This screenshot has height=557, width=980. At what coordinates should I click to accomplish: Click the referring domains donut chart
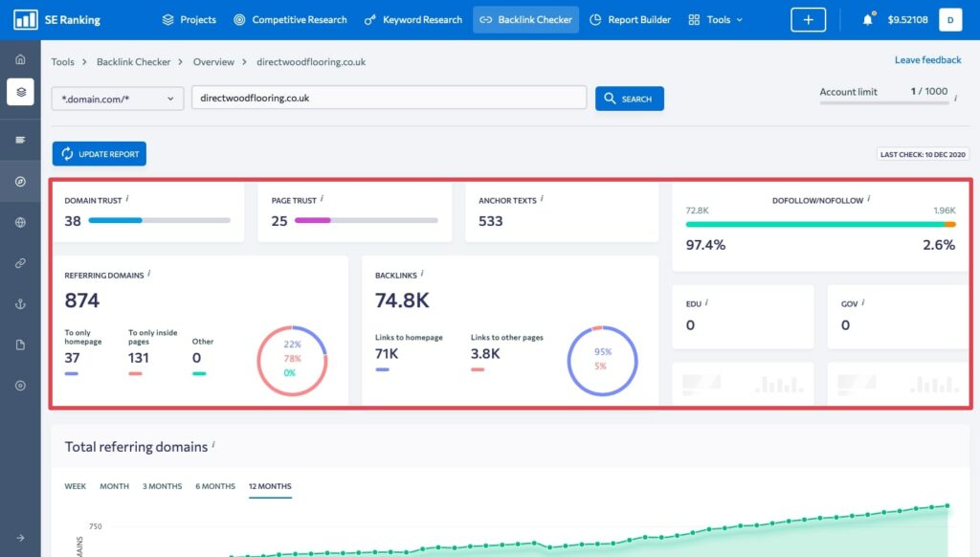tap(292, 361)
